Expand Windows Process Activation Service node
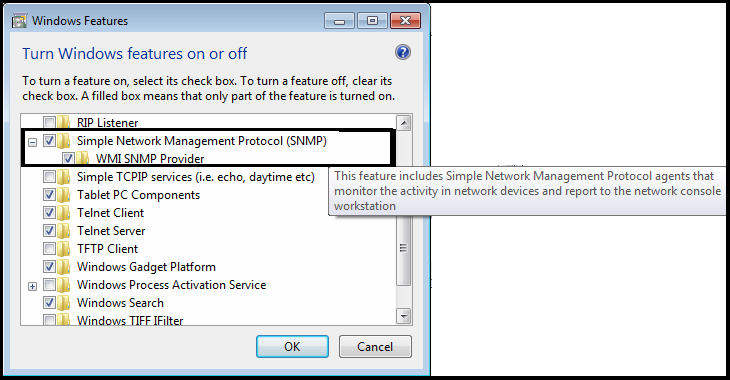The image size is (730, 380). [32, 286]
